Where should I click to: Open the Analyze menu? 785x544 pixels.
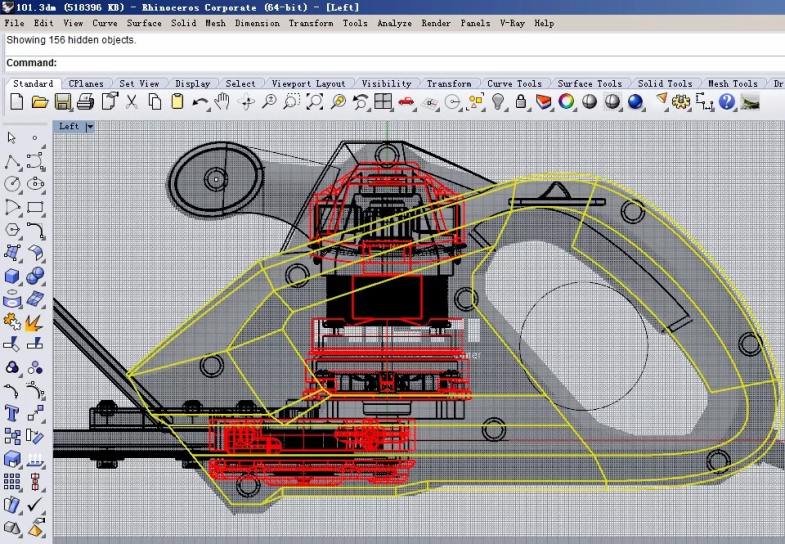pos(394,23)
